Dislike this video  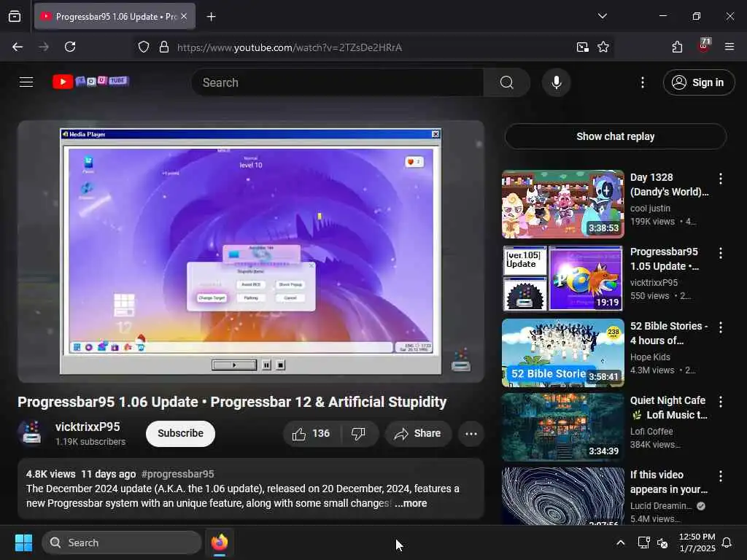(358, 433)
